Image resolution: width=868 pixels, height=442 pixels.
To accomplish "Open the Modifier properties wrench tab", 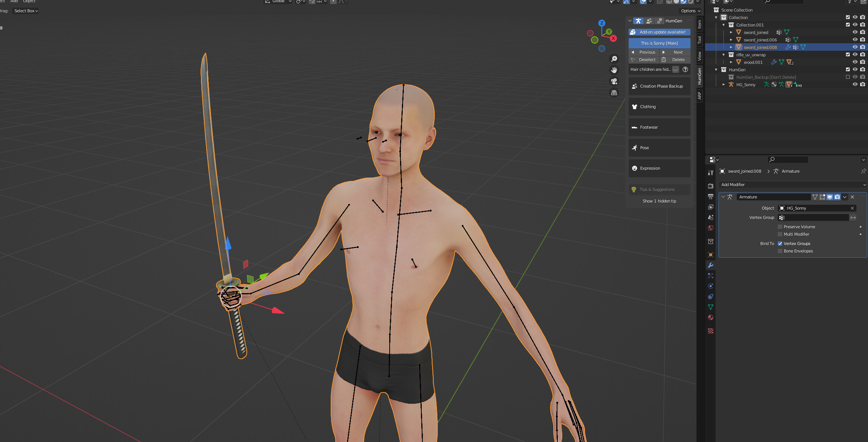I will coord(711,265).
